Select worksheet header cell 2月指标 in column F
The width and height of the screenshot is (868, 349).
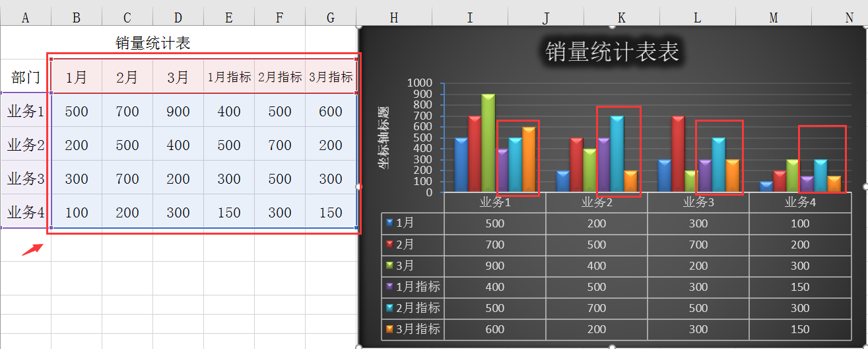(280, 77)
